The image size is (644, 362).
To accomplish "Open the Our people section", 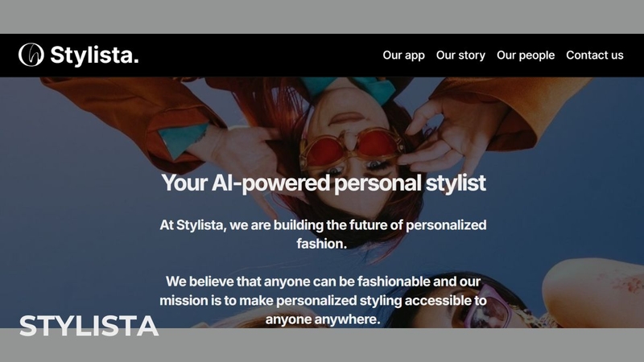I will click(526, 55).
